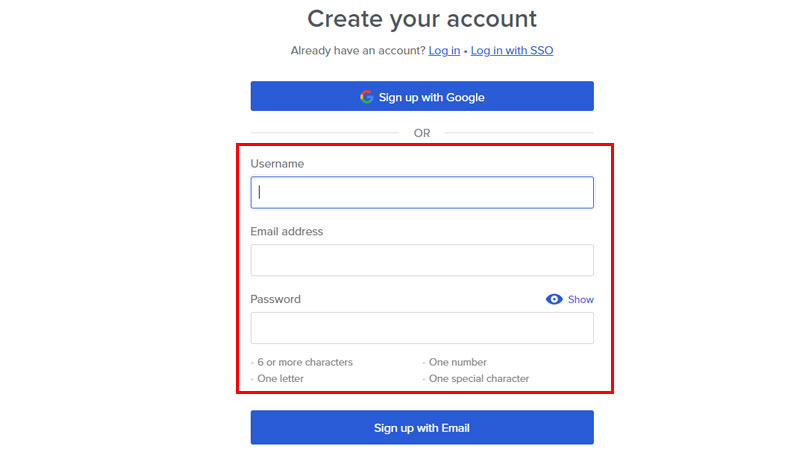Click the Username field label
800x450 pixels.
(x=277, y=163)
